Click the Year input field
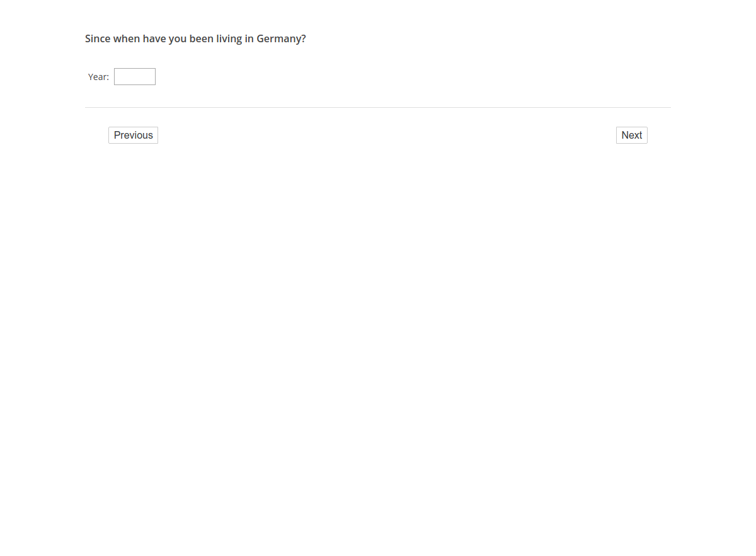Image resolution: width=756 pixels, height=556 pixels. 134,77
